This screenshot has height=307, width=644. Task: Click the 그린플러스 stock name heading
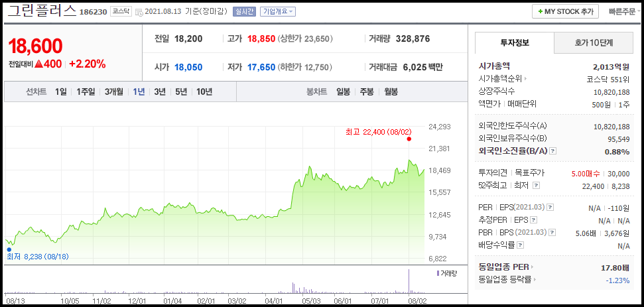click(x=42, y=11)
